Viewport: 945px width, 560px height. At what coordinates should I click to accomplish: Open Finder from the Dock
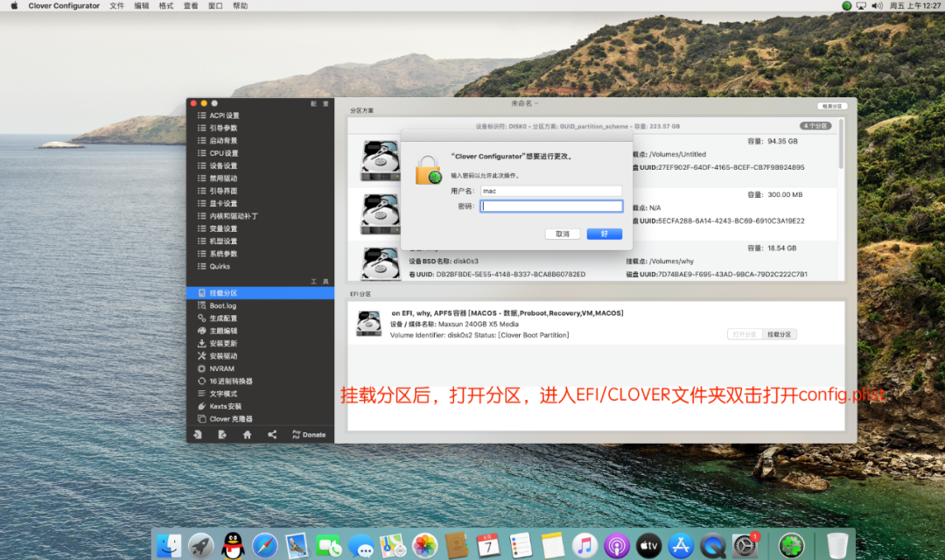[169, 546]
